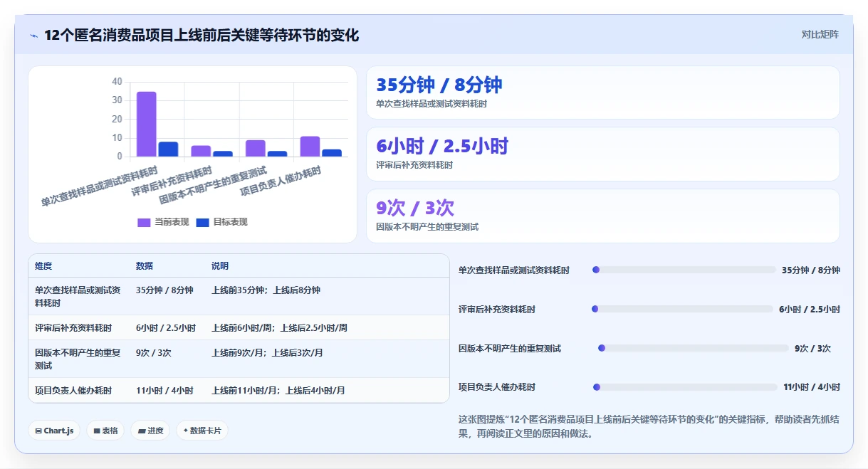Click table cell 上线前11小时/月；上线后4小时/月
The height and width of the screenshot is (469, 868).
(x=278, y=391)
